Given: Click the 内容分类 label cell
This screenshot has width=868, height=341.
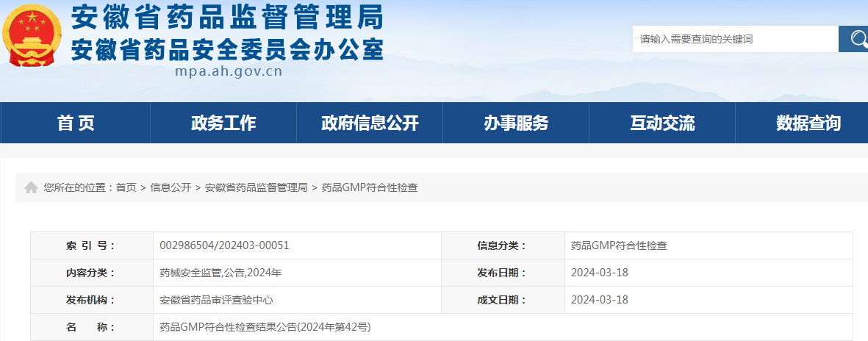Looking at the screenshot, I should 92,273.
